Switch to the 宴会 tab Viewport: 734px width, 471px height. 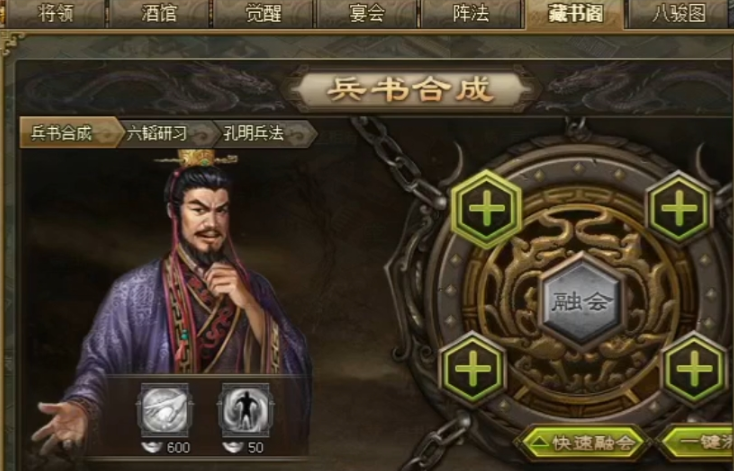point(367,13)
